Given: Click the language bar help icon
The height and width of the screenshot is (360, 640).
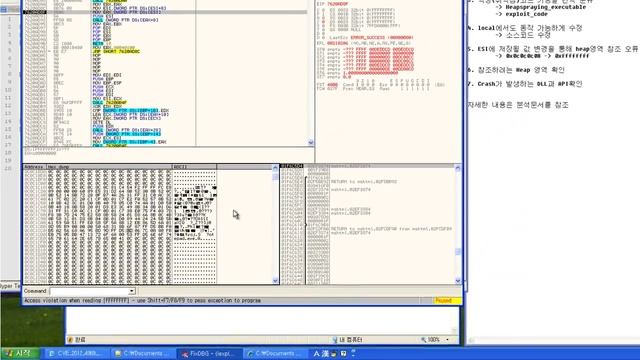Looking at the screenshot, I should [343, 353].
